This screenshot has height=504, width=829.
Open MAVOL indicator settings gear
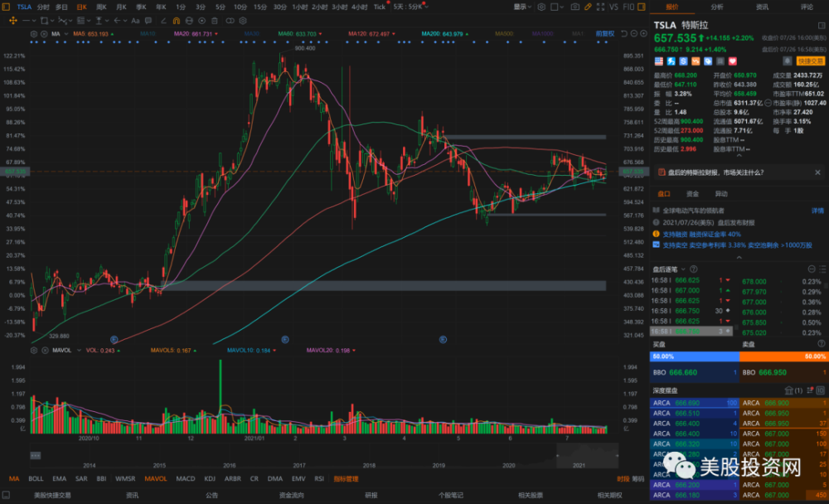point(34,350)
